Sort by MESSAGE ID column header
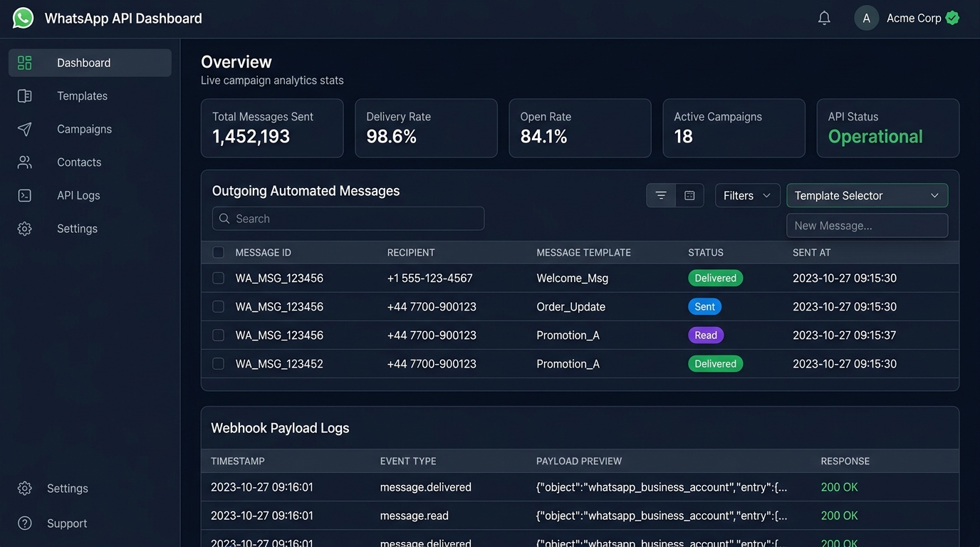 (263, 252)
